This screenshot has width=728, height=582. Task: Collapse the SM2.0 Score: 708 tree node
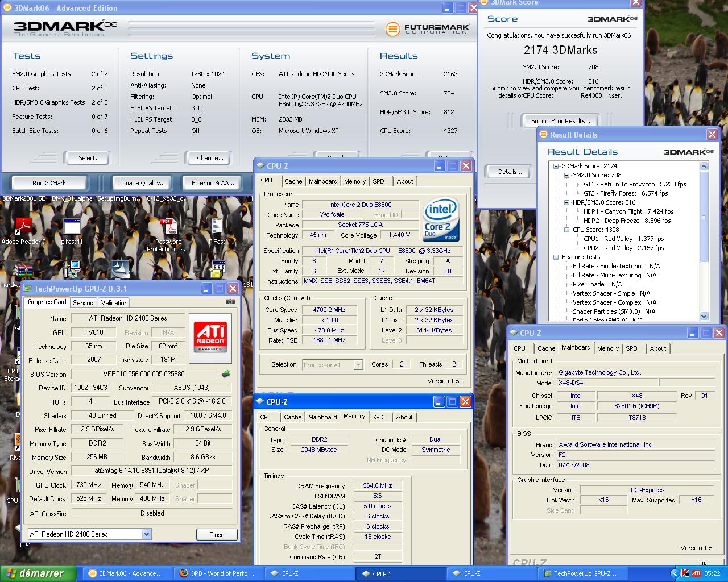(x=566, y=175)
